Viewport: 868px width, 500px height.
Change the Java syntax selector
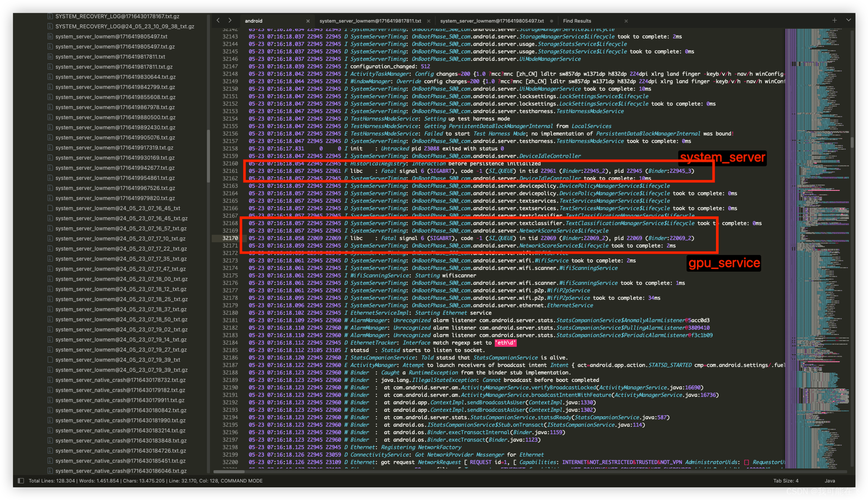[x=830, y=480]
